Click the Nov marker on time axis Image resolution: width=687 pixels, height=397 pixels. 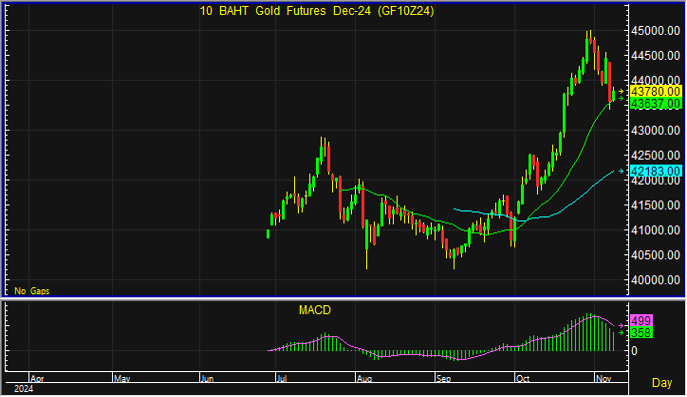pos(604,378)
